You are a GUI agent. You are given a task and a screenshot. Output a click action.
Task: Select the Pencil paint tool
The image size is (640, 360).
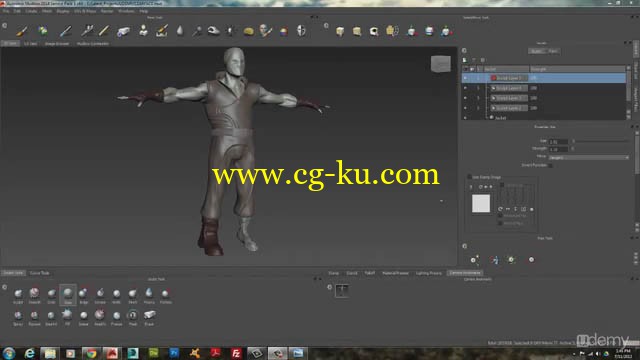[104, 31]
